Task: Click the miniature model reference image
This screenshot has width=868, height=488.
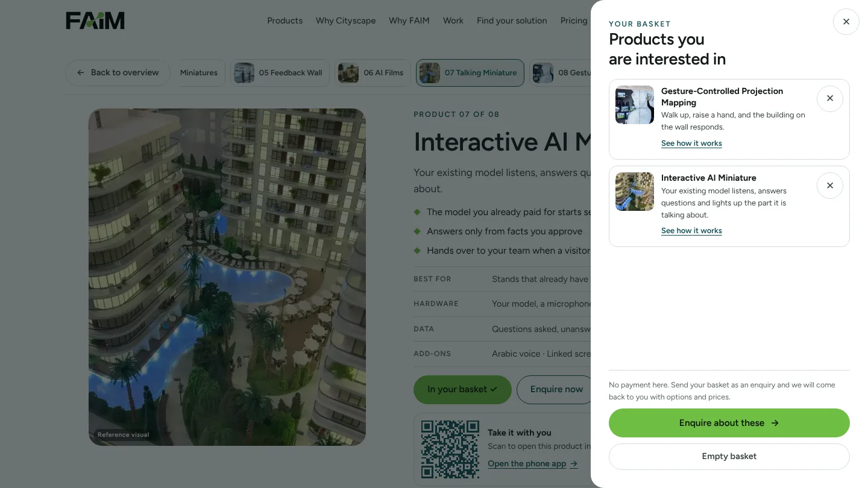Action: click(x=227, y=277)
